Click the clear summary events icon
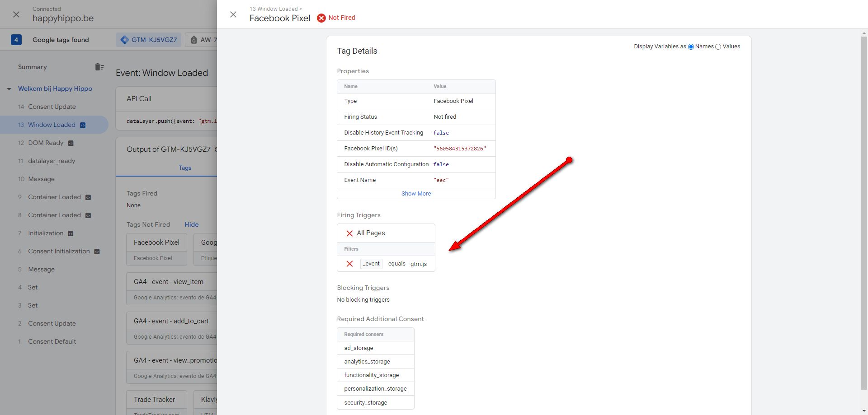This screenshot has height=415, width=868. (99, 67)
